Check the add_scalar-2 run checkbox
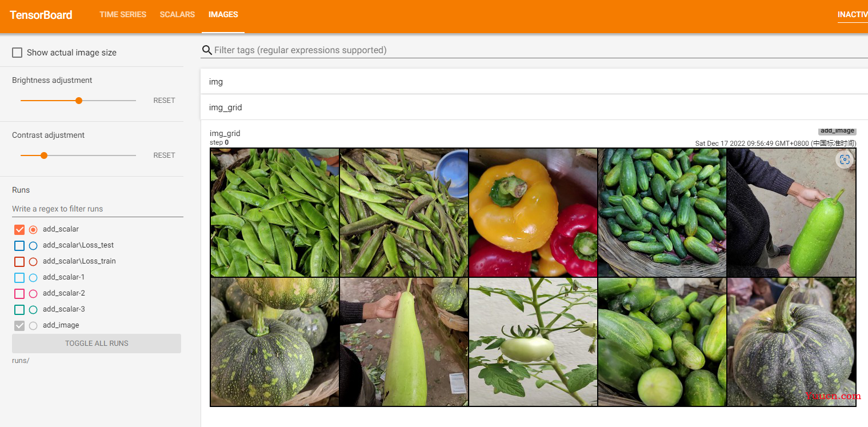The height and width of the screenshot is (427, 868). tap(19, 294)
